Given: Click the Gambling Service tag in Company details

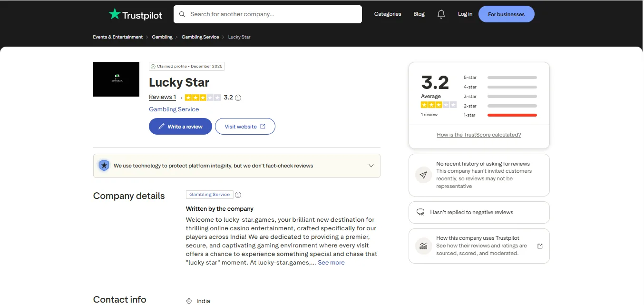Looking at the screenshot, I should (x=209, y=195).
